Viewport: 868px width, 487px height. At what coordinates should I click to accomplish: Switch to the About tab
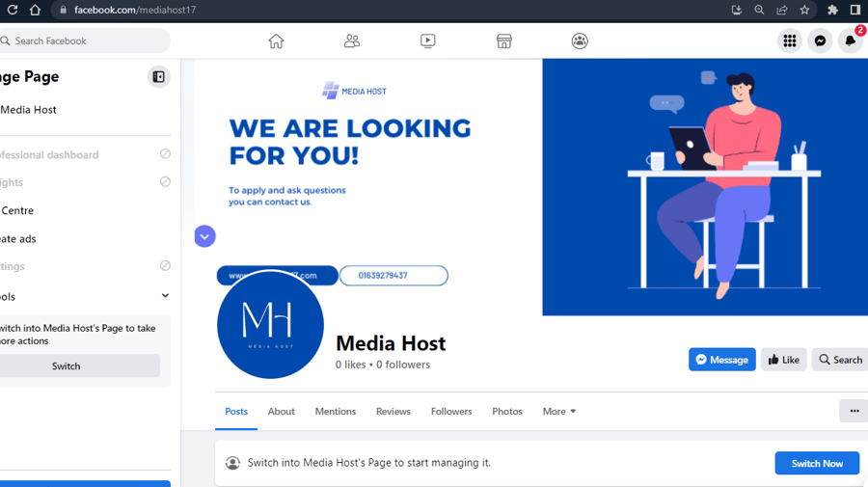coord(282,411)
